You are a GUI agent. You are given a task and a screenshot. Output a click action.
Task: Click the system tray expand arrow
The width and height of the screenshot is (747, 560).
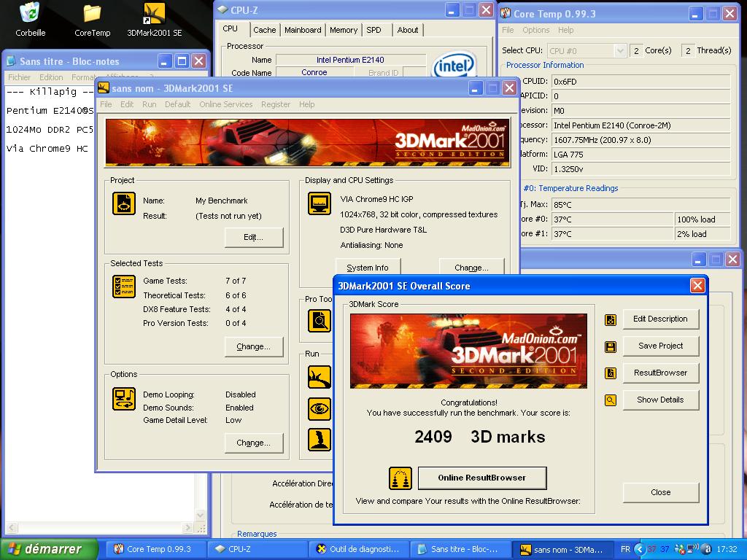tap(639, 549)
